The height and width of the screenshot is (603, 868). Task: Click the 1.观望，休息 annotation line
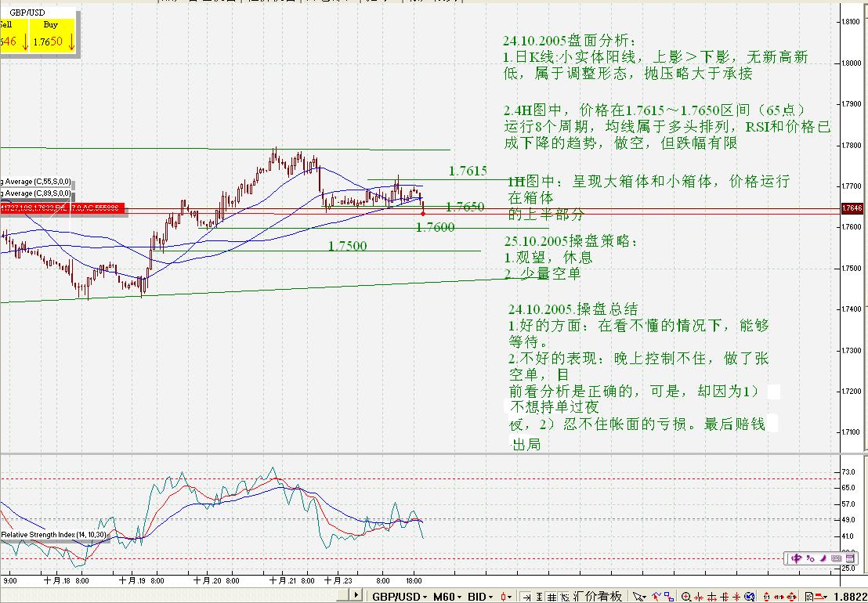tap(548, 257)
